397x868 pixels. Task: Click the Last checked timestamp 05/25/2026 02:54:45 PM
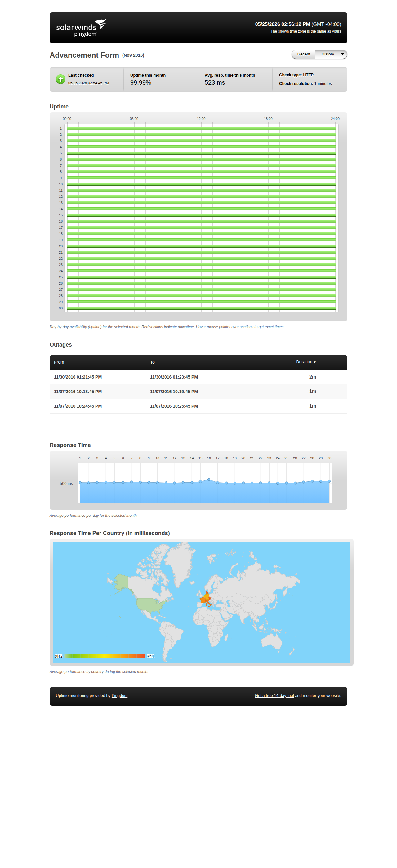click(88, 83)
